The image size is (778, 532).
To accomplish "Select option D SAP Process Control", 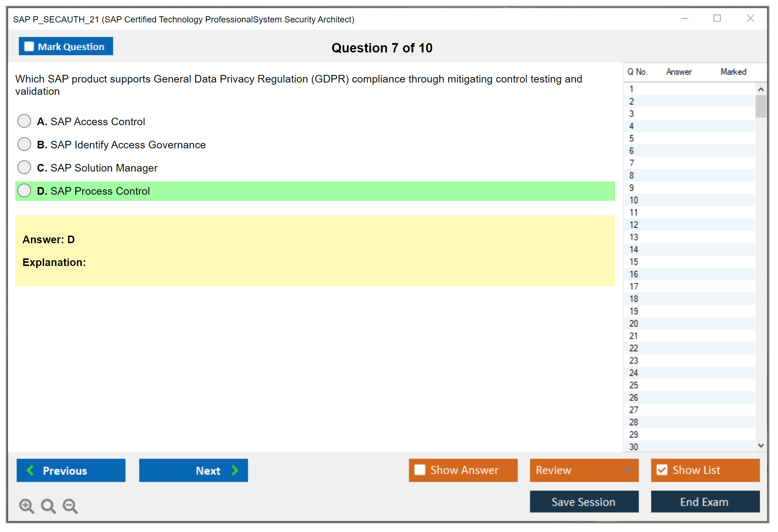I will pyautogui.click(x=24, y=190).
